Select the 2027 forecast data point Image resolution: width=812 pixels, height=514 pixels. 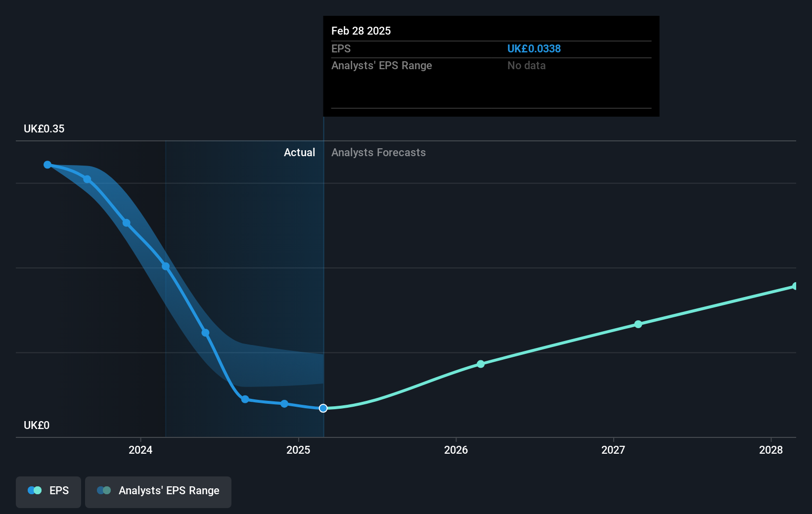pos(638,324)
